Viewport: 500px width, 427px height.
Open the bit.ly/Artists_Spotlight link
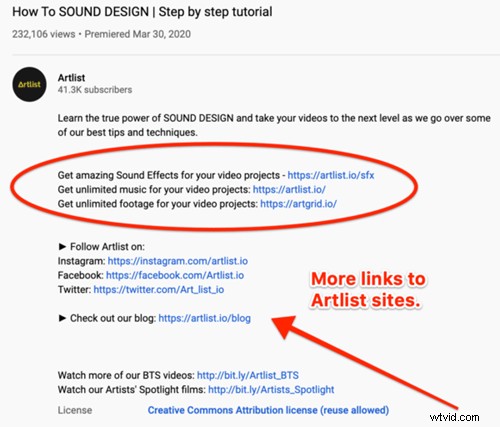[x=271, y=390]
